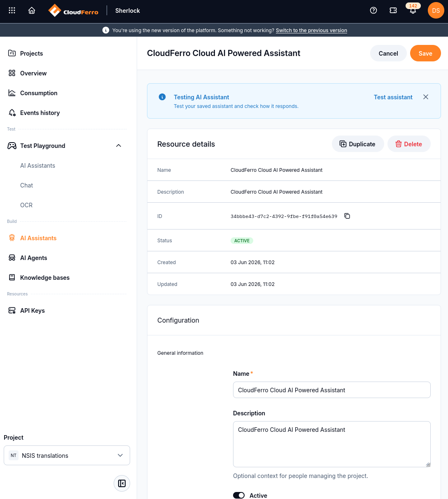Open the ticket voucher icon in header
The height and width of the screenshot is (499, 448).
click(x=393, y=11)
